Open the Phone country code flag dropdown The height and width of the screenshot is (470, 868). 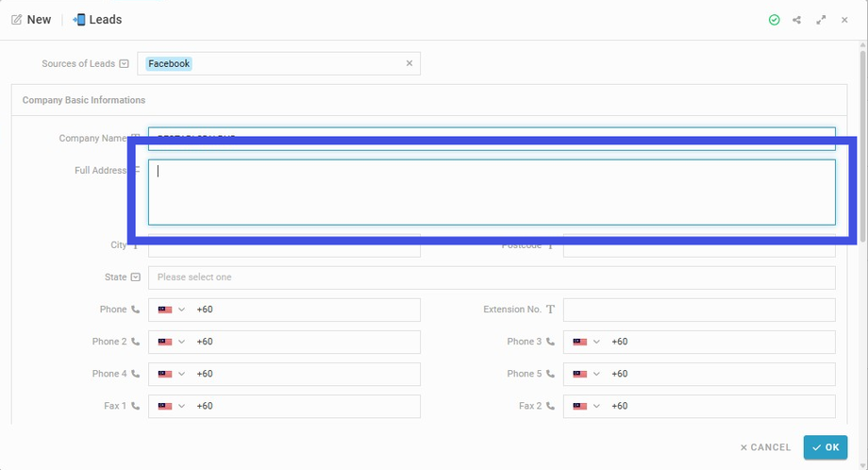click(172, 310)
